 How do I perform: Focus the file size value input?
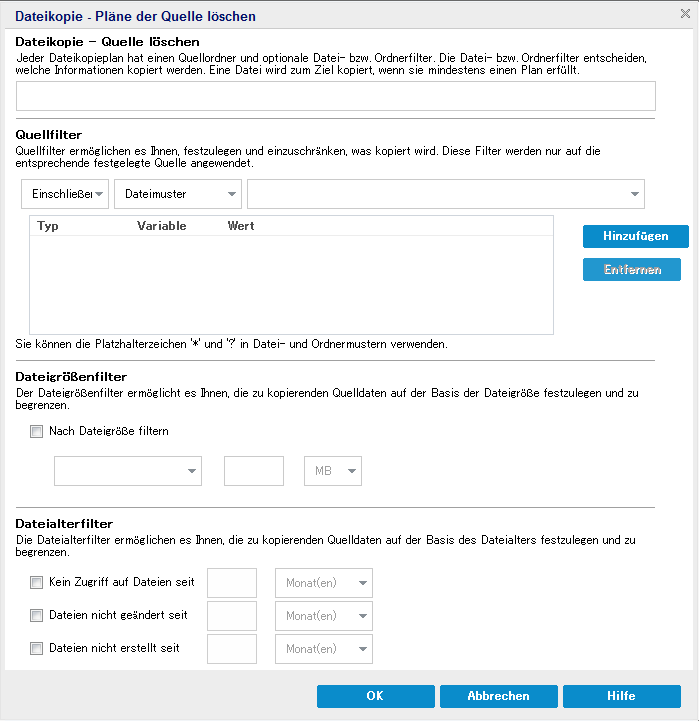coord(254,471)
